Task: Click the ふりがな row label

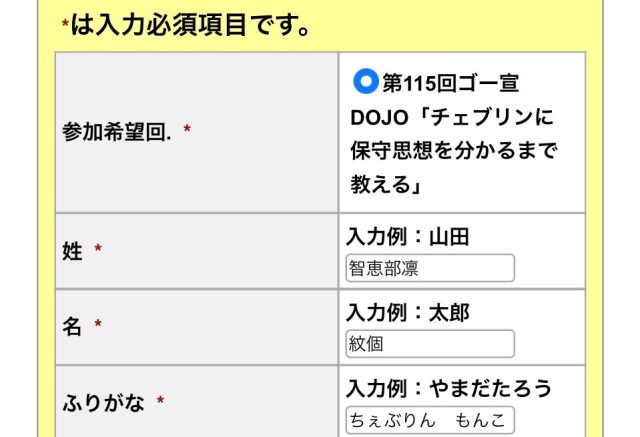Action: pos(103,403)
